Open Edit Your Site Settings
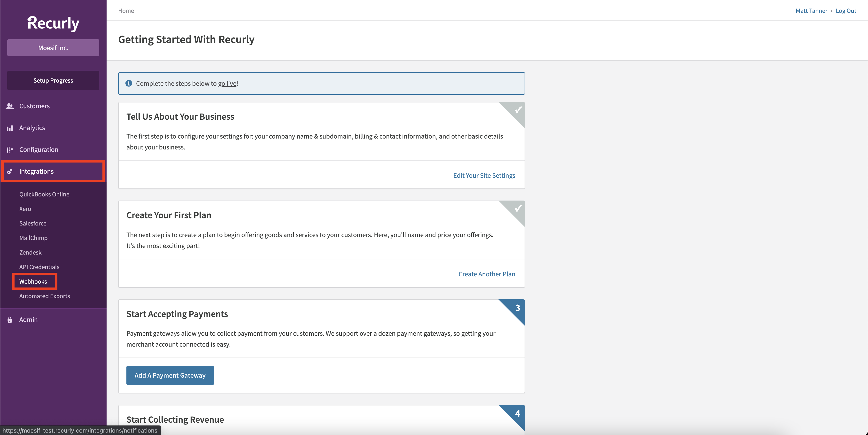868x435 pixels. [x=484, y=175]
